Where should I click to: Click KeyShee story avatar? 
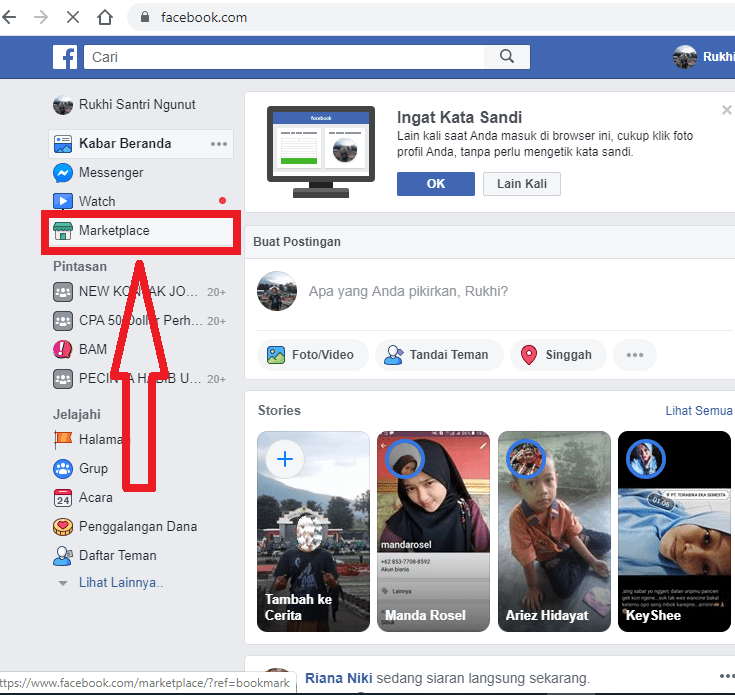645,459
